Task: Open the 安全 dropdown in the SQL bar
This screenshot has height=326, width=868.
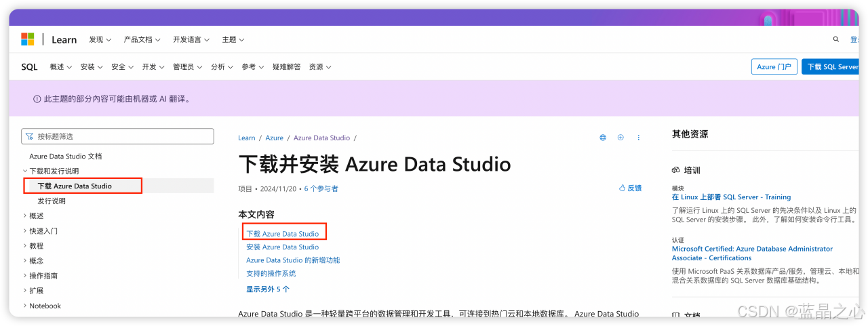Action: tap(122, 67)
